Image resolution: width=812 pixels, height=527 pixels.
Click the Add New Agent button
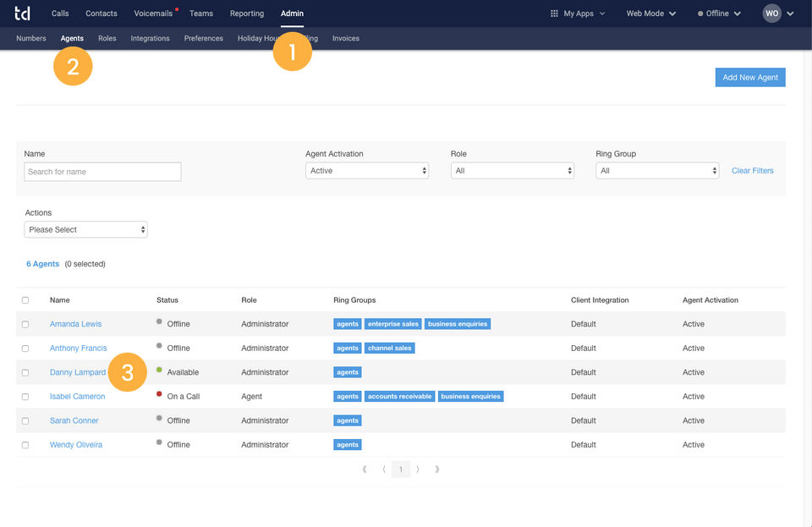pyautogui.click(x=749, y=77)
